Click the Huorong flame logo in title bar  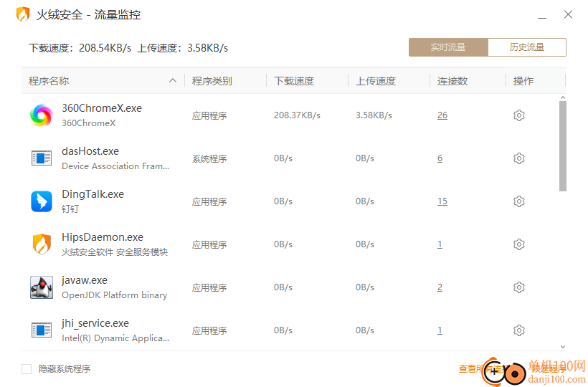(23, 14)
